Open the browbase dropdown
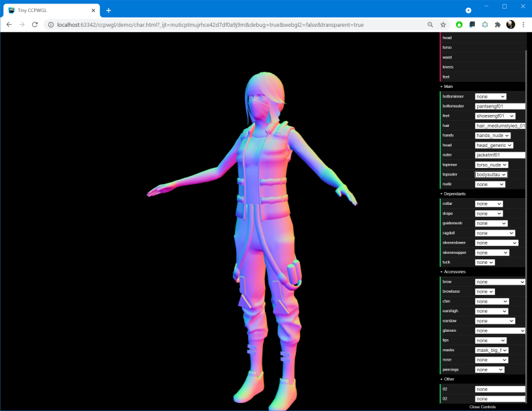Viewport: 532px width, 411px height. (x=485, y=291)
